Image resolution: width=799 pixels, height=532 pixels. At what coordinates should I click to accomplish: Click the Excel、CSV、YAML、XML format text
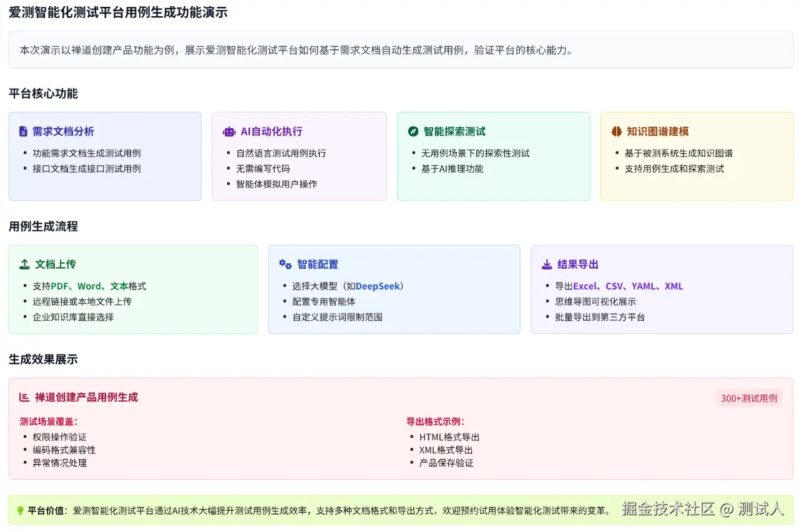pyautogui.click(x=628, y=286)
